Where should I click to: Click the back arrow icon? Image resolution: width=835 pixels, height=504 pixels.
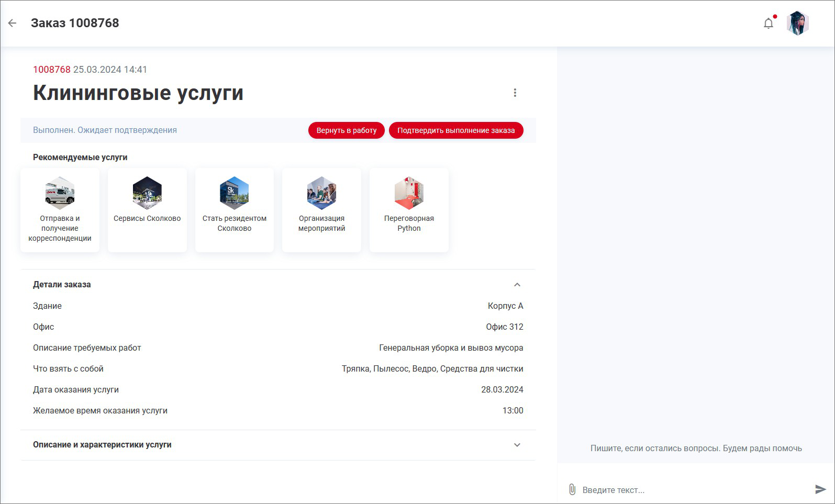pos(13,23)
